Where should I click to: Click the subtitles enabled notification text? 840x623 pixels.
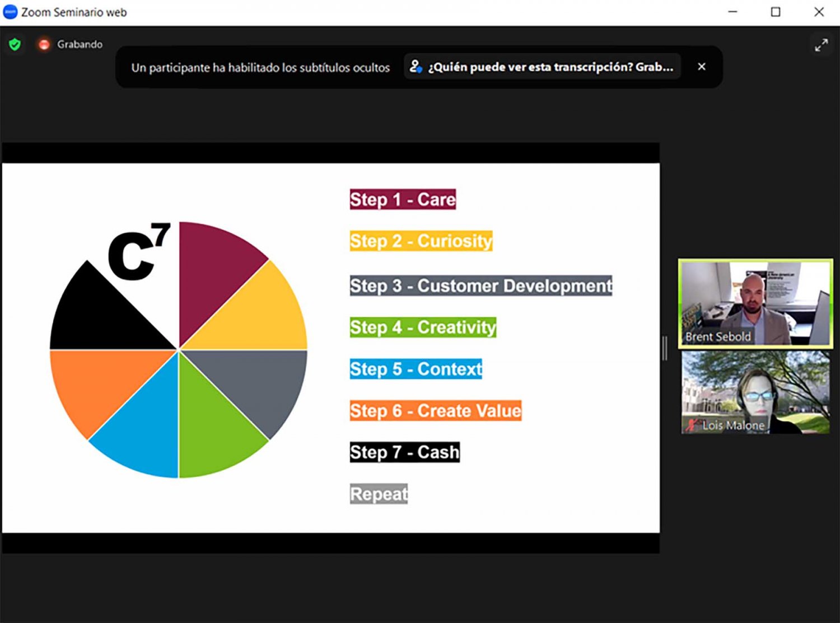pyautogui.click(x=260, y=68)
